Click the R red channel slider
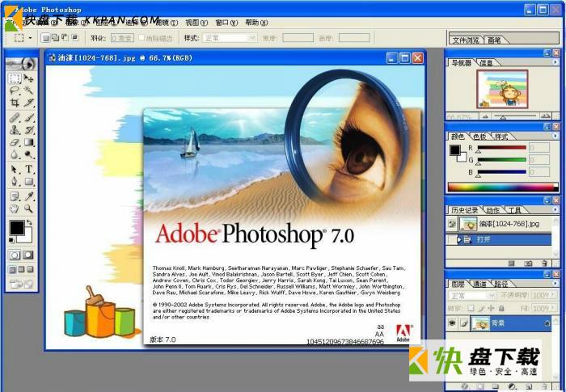The image size is (566, 392). pyautogui.click(x=501, y=148)
